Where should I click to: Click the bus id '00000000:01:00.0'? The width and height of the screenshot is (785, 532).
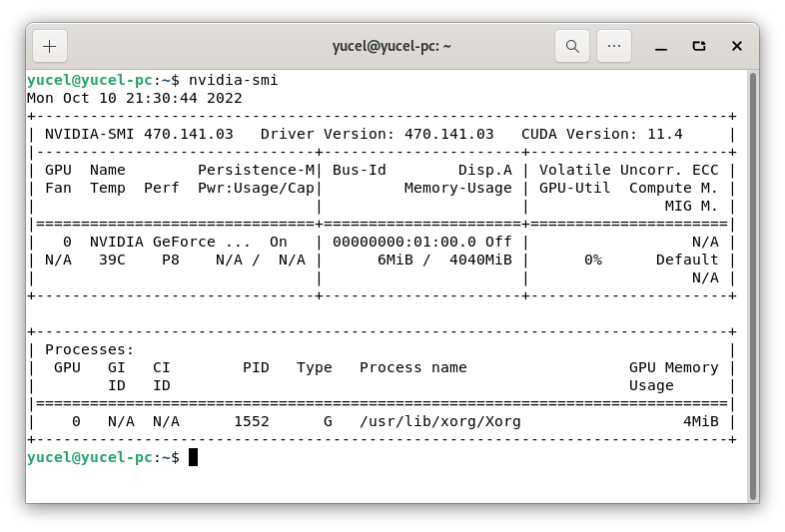[x=404, y=243]
